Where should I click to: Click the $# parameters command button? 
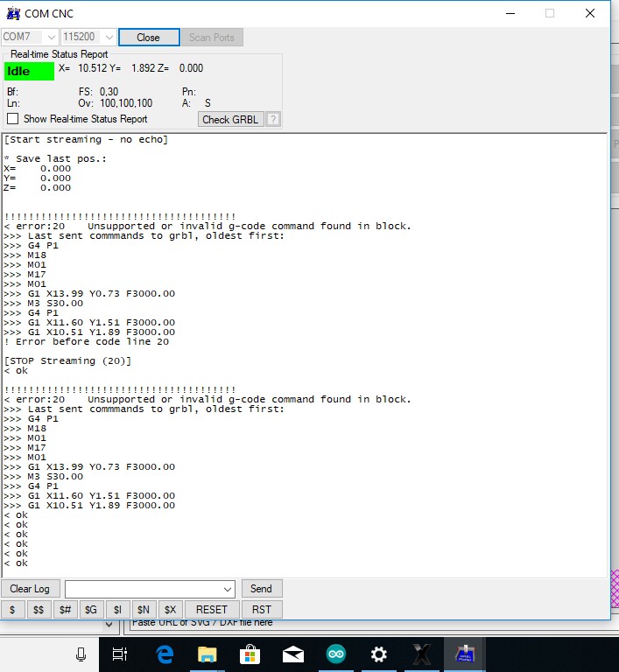coord(65,609)
